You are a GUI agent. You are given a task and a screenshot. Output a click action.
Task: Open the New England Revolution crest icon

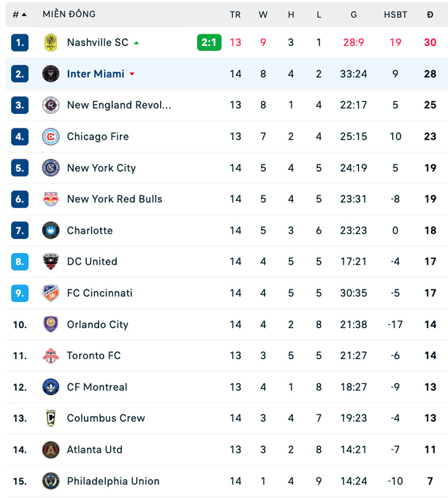pos(51,105)
